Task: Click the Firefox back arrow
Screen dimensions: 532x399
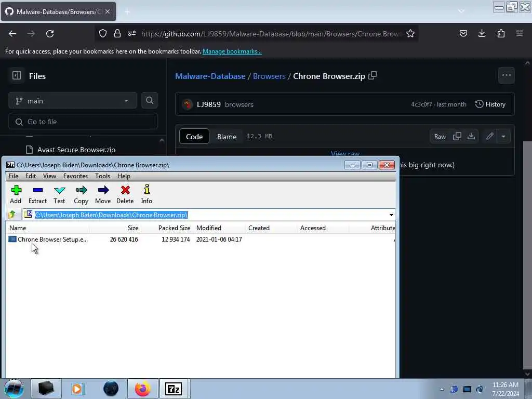Action: point(12,34)
